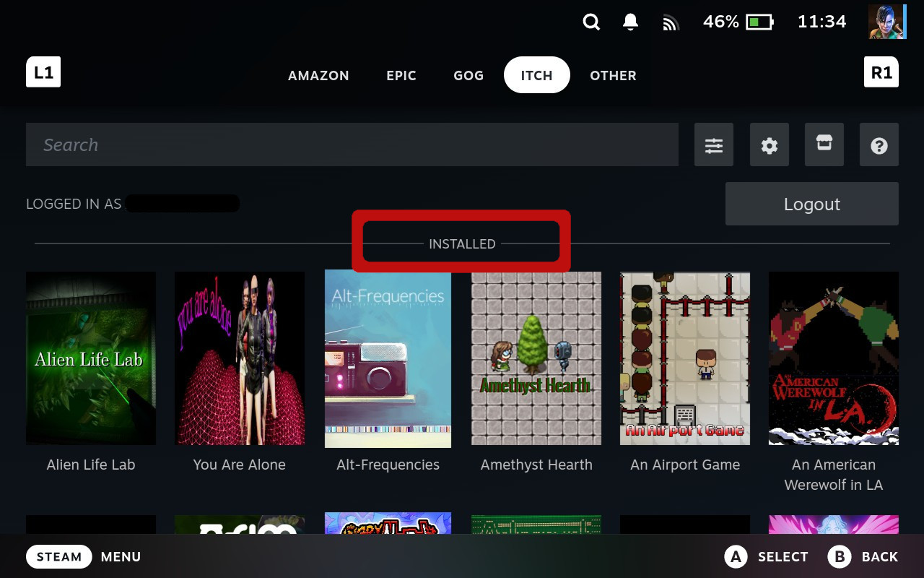Open the settings gear icon
The width and height of the screenshot is (924, 578).
(769, 144)
